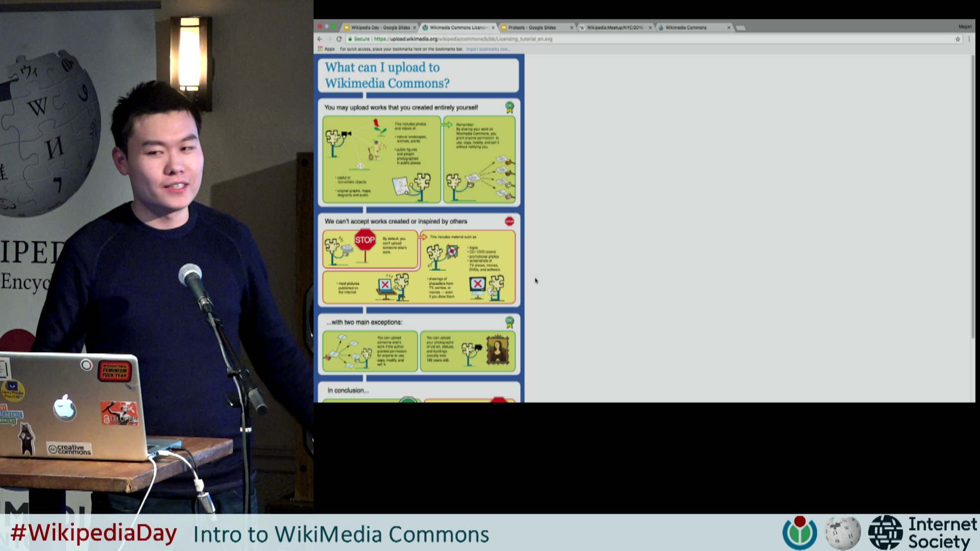Viewport: 980px width, 551px height.
Task: Click the Megan profile button
Action: [965, 27]
